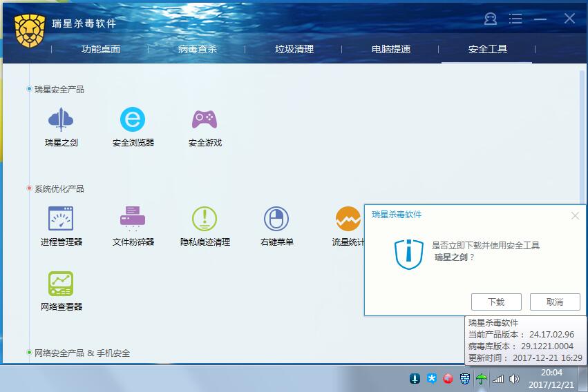Click the blue star tray icon
The height and width of the screenshot is (392, 588).
coord(432,378)
